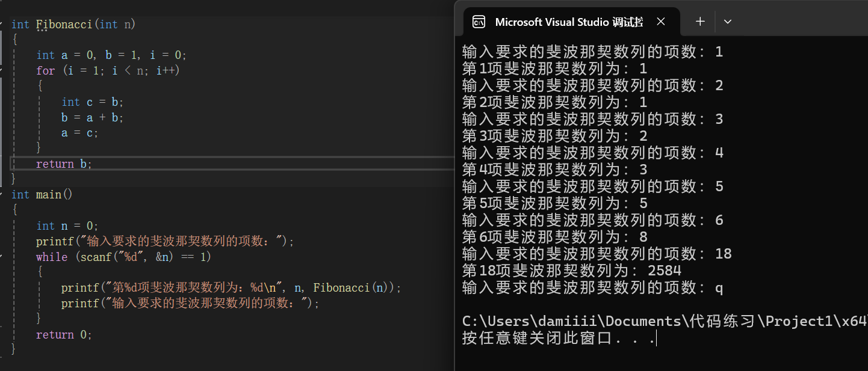Viewport: 868px width, 371px height.
Task: Place cursor on the 'return b;' line
Action: 64,164
